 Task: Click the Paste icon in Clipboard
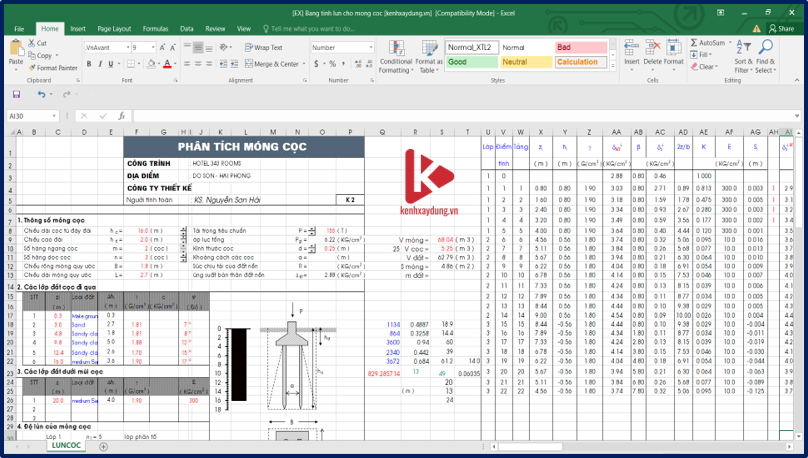pyautogui.click(x=16, y=50)
